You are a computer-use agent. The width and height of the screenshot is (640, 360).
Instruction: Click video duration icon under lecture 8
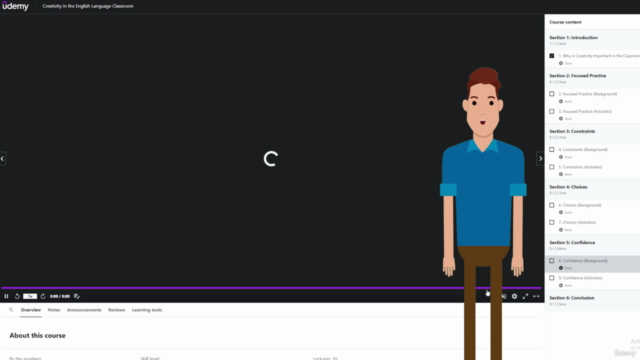click(x=561, y=268)
